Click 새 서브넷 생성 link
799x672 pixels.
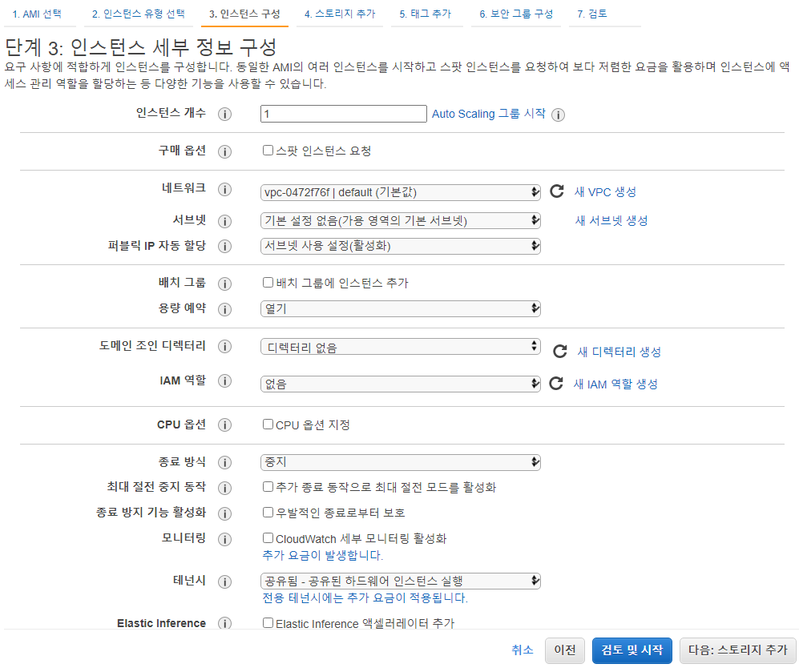[611, 220]
